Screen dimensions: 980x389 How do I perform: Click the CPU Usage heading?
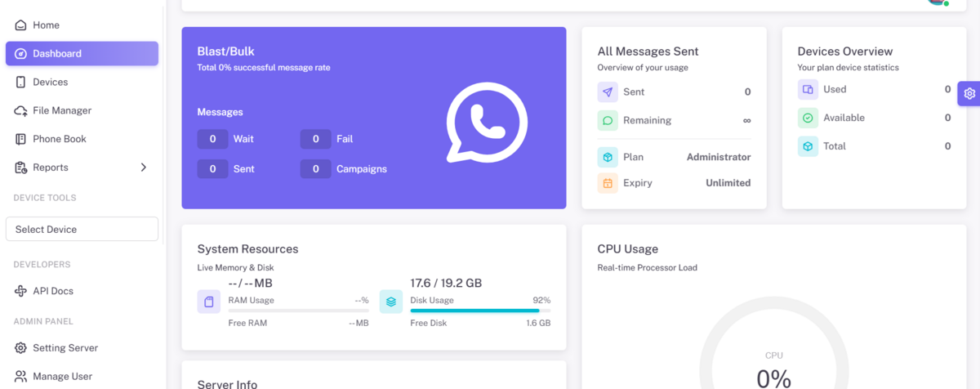click(x=628, y=249)
